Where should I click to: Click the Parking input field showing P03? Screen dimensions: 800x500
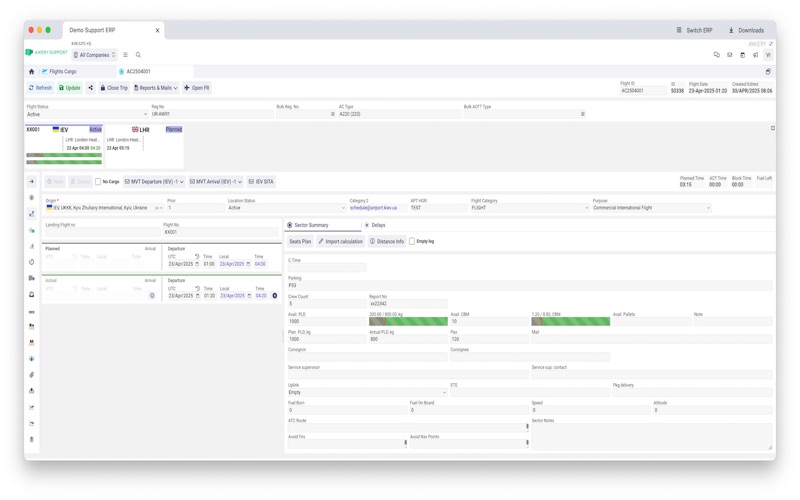[530, 285]
